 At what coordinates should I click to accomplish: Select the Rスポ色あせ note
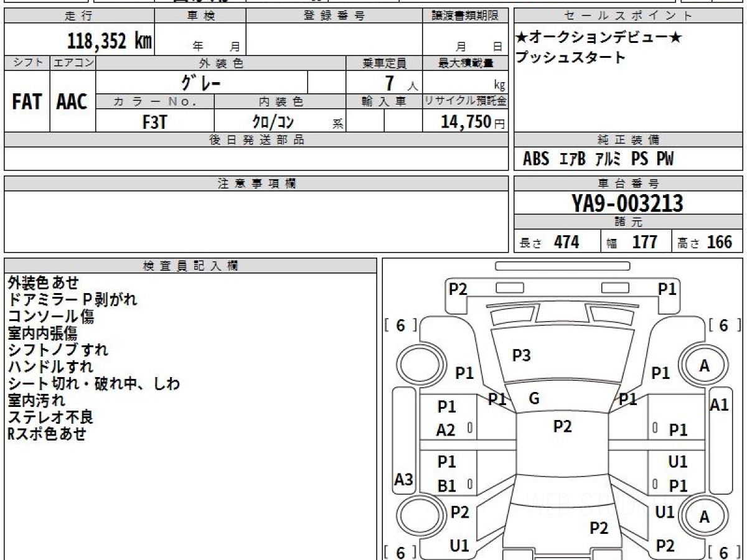click(x=47, y=434)
